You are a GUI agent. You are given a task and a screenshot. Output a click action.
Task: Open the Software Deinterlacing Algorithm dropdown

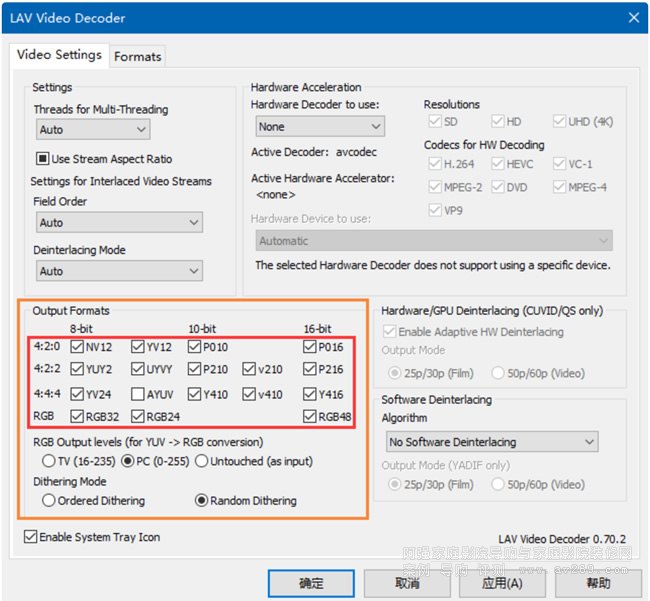click(x=492, y=442)
